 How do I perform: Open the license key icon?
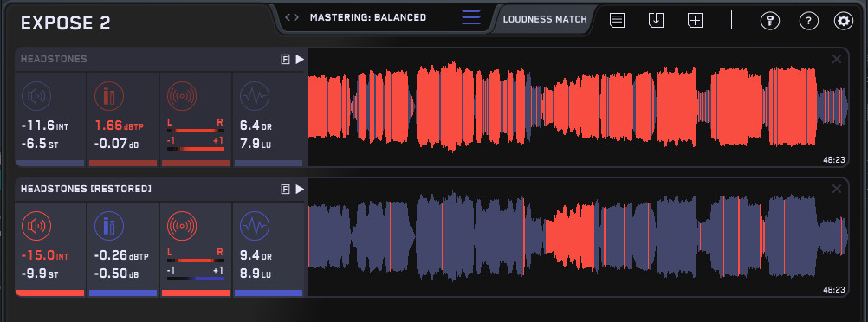pyautogui.click(x=770, y=21)
